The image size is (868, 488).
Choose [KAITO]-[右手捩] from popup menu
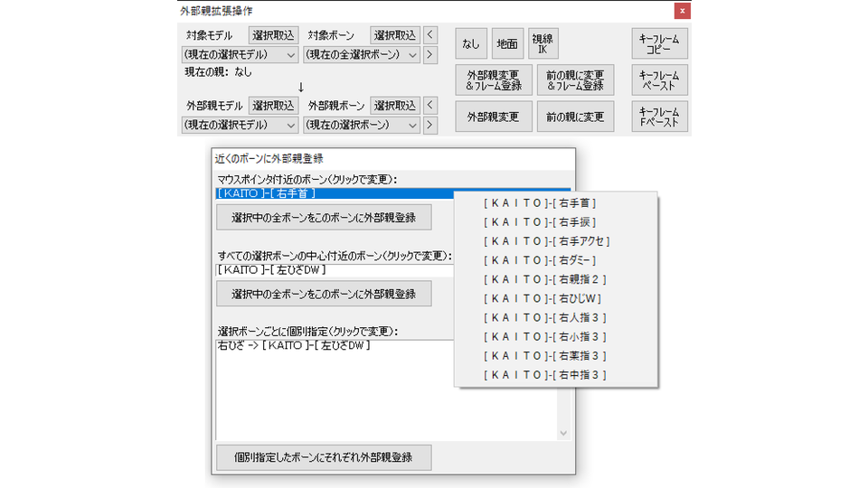556,222
